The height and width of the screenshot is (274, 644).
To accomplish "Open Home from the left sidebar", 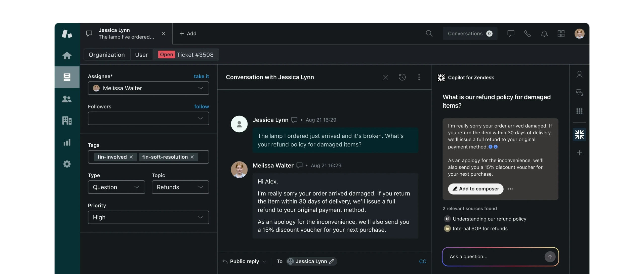I will pyautogui.click(x=67, y=56).
